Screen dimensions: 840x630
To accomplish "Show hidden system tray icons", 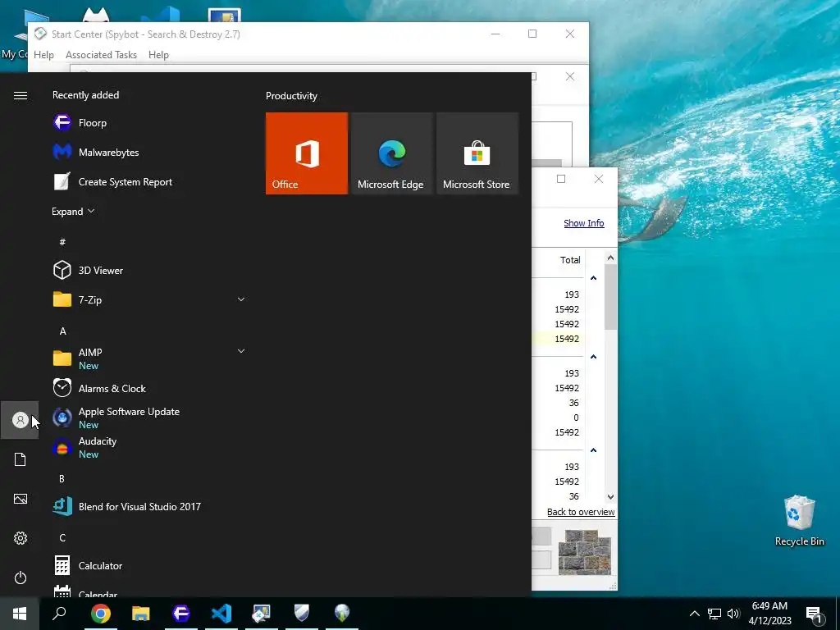I will pos(694,614).
